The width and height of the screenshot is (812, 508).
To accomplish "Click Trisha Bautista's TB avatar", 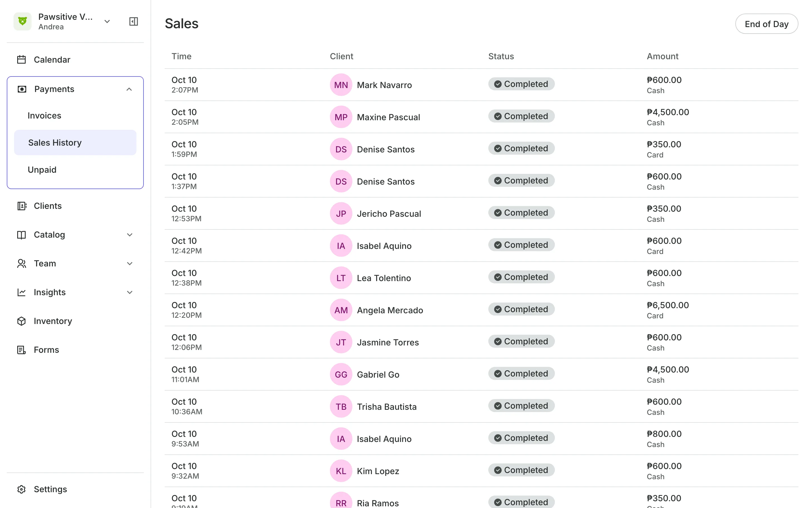I will coord(341,406).
